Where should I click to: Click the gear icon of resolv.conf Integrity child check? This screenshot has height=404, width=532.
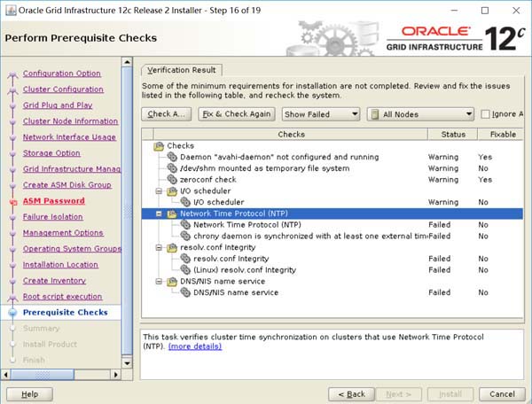point(185,259)
